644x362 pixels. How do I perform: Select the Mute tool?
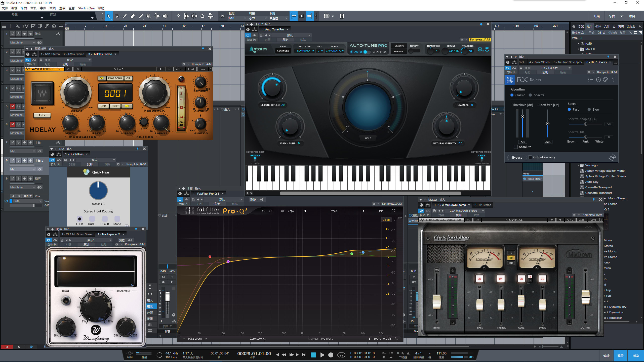[x=149, y=16]
